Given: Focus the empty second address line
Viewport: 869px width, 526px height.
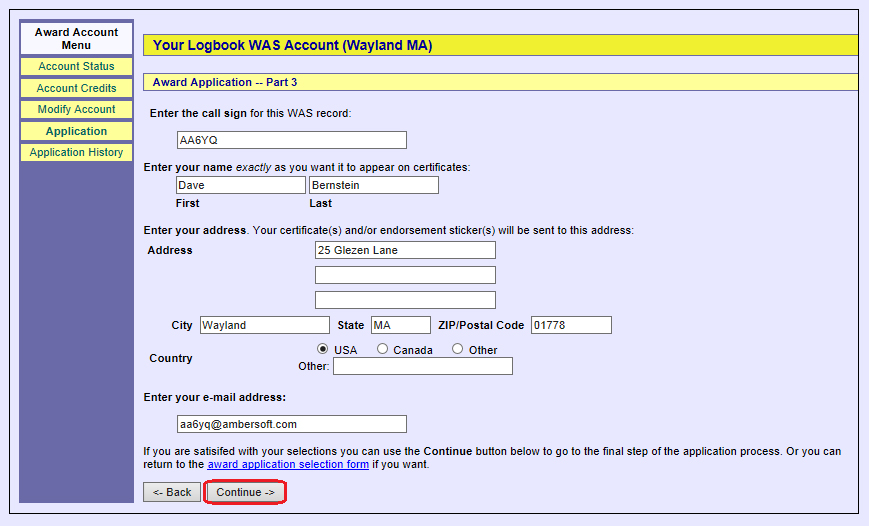Looking at the screenshot, I should [405, 275].
